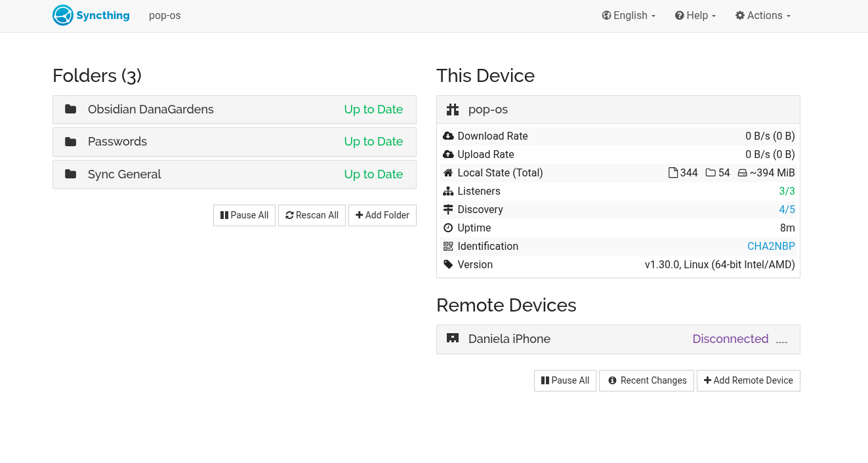Viewport: 868px width, 463px height.
Task: Click Add Remote Device button
Action: 748,380
